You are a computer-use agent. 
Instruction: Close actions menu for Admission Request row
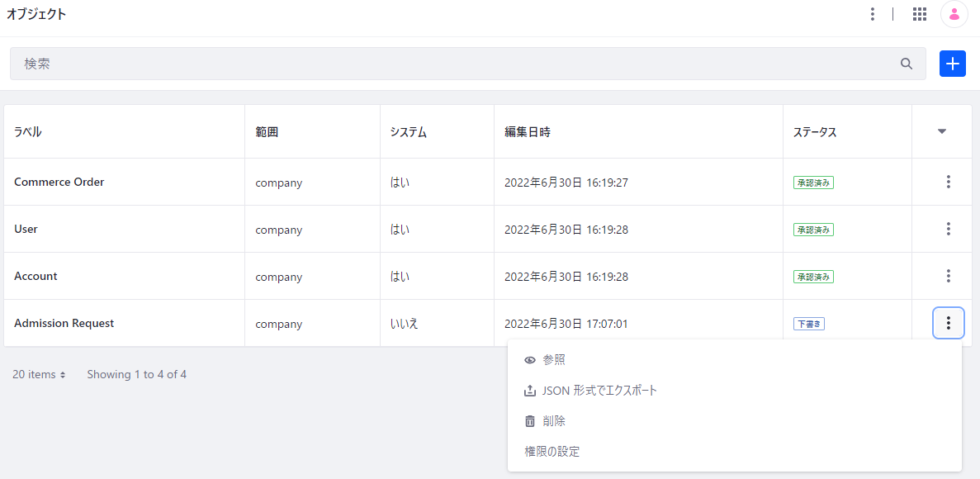point(948,323)
